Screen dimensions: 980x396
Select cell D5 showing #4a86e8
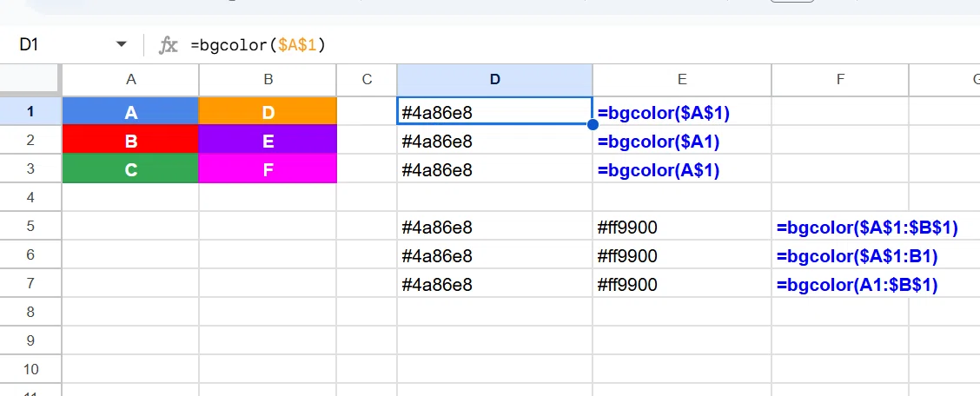(495, 226)
